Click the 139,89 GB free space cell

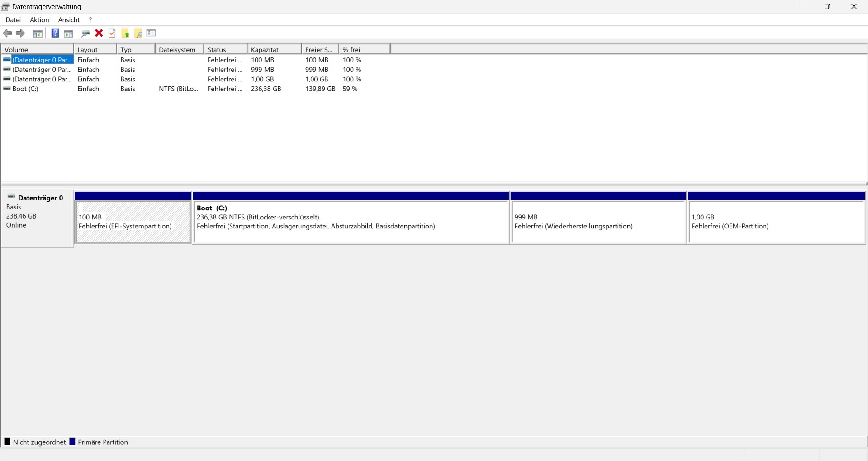click(x=320, y=89)
